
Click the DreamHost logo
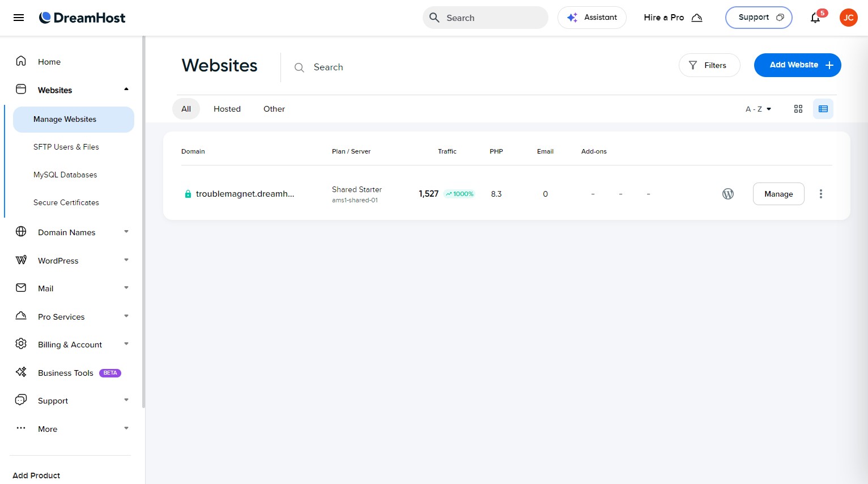[x=82, y=18]
